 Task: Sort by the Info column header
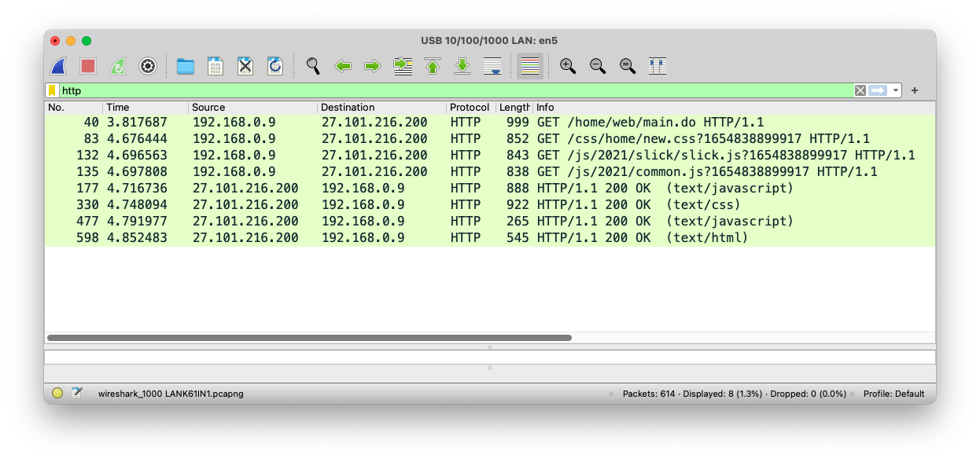click(x=734, y=108)
